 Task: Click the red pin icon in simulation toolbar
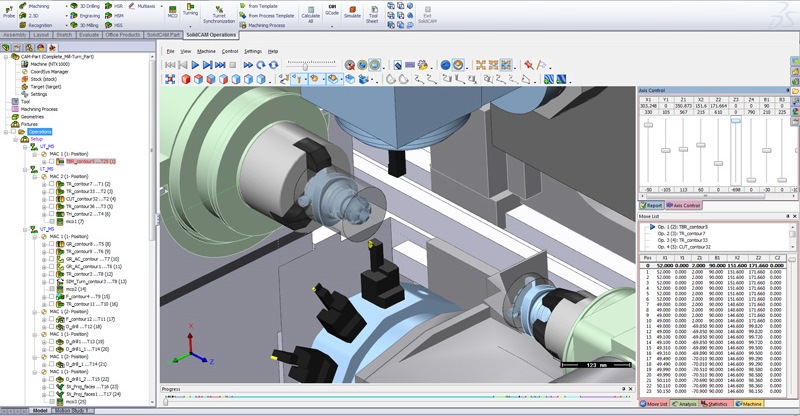[x=529, y=65]
